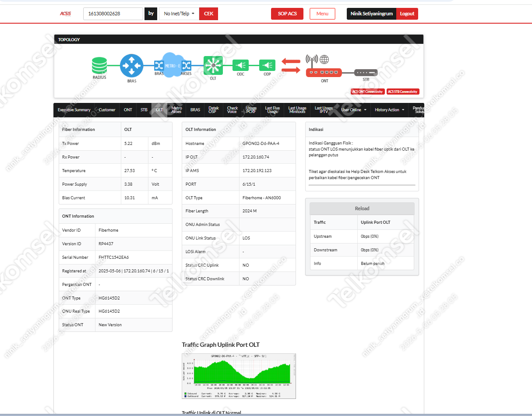Open the Usage PCRF tab
The image size is (532, 416).
[251, 110]
